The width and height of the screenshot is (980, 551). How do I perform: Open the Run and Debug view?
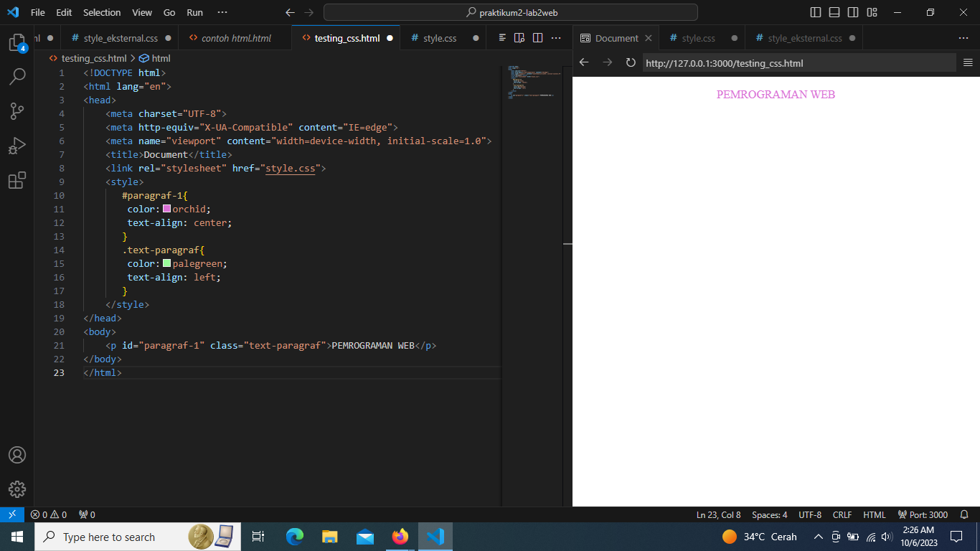point(17,146)
